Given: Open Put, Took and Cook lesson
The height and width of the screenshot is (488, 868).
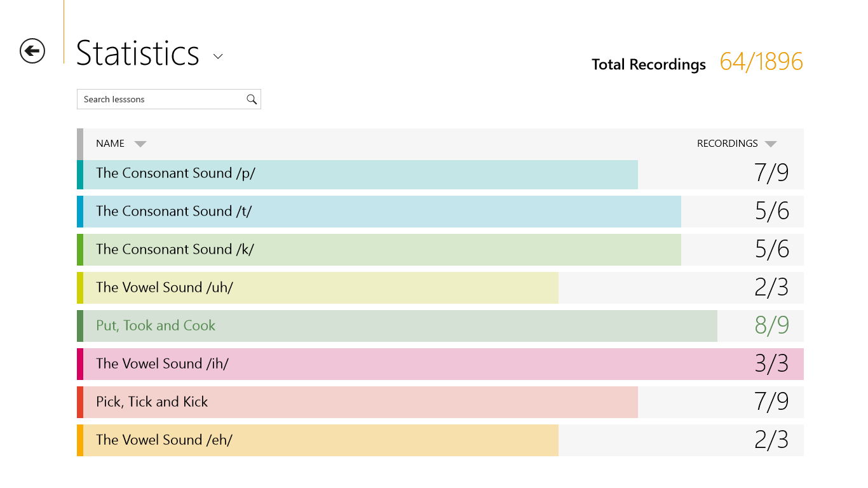Looking at the screenshot, I should 156,326.
